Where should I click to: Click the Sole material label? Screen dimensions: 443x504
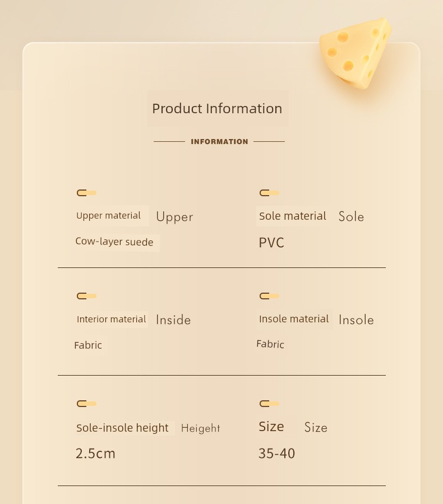[293, 216]
